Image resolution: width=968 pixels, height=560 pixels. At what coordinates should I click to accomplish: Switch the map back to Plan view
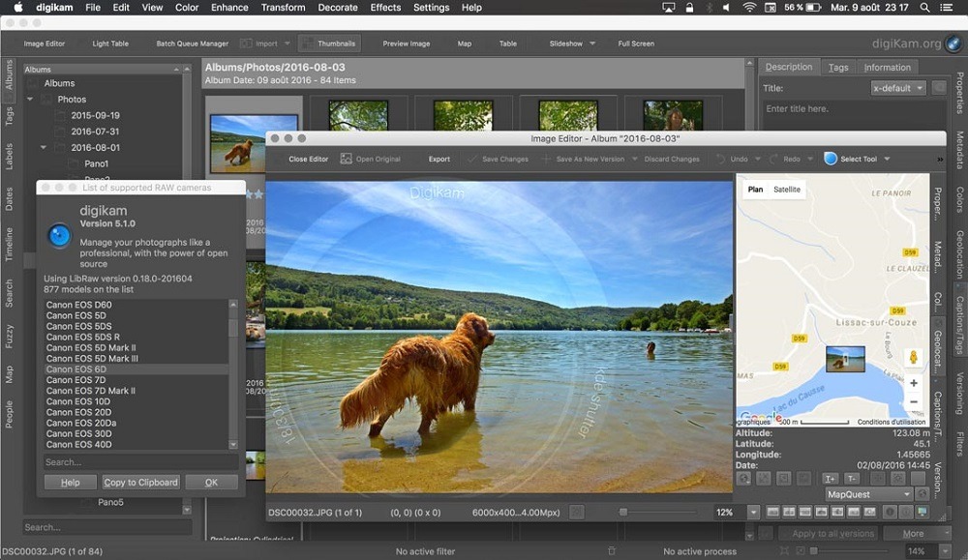[x=754, y=189]
